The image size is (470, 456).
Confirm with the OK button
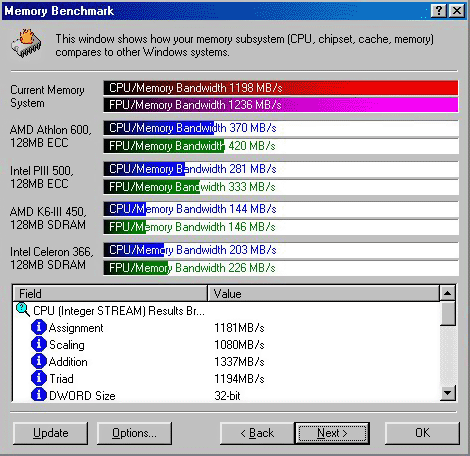click(422, 433)
